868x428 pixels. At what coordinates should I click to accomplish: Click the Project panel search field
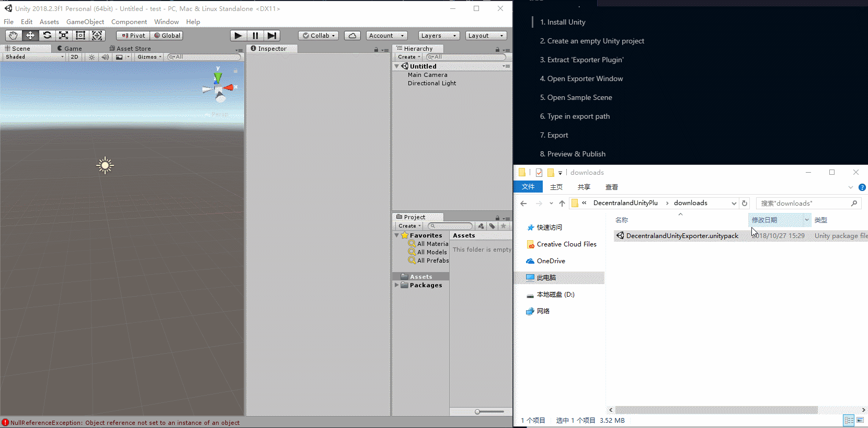pyautogui.click(x=450, y=226)
